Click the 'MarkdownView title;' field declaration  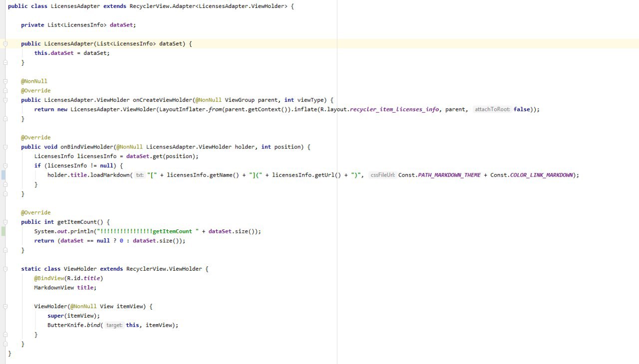pos(65,288)
